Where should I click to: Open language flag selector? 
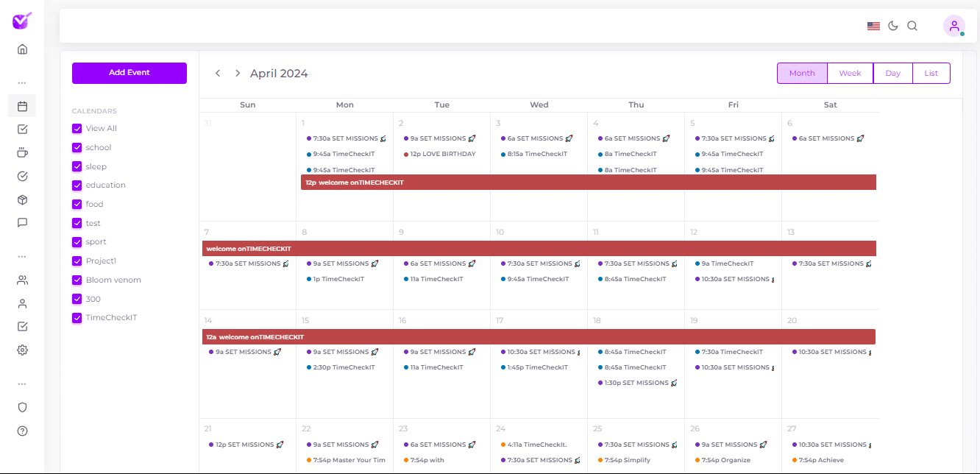873,26
